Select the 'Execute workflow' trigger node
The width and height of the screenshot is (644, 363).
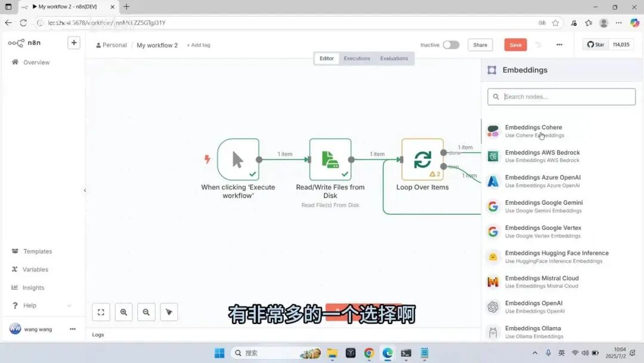(238, 159)
